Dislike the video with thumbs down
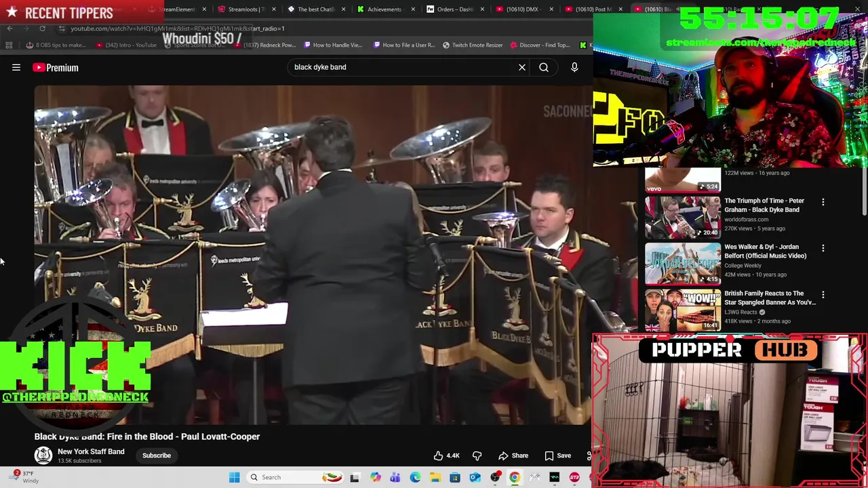 (477, 455)
